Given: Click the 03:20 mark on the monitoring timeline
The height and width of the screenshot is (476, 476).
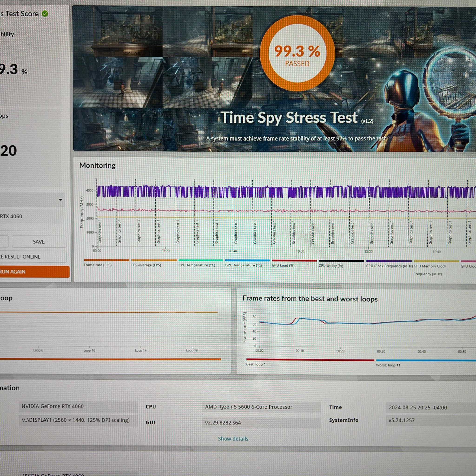Looking at the screenshot, I should [165, 251].
